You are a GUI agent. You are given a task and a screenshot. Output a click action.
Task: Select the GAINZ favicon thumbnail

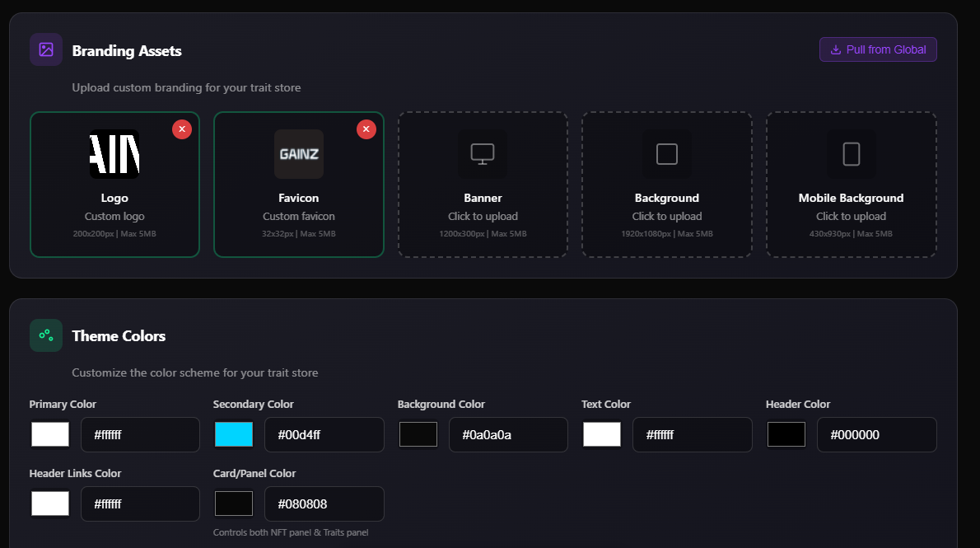pos(299,154)
